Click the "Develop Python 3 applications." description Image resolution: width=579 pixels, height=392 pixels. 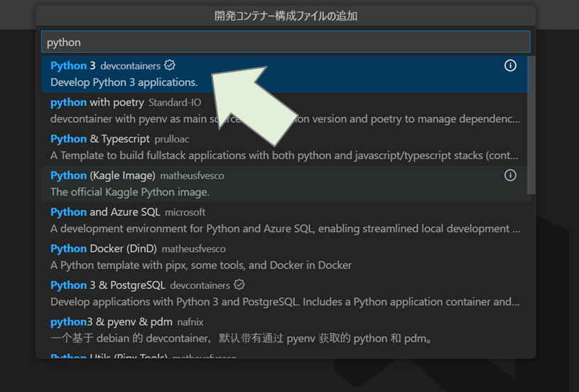click(x=124, y=82)
